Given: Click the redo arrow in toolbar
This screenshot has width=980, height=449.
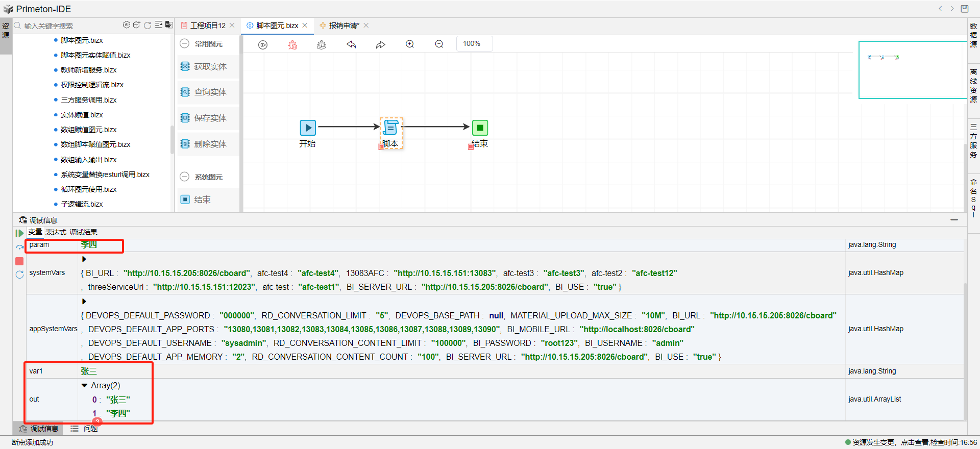Looking at the screenshot, I should (x=380, y=45).
